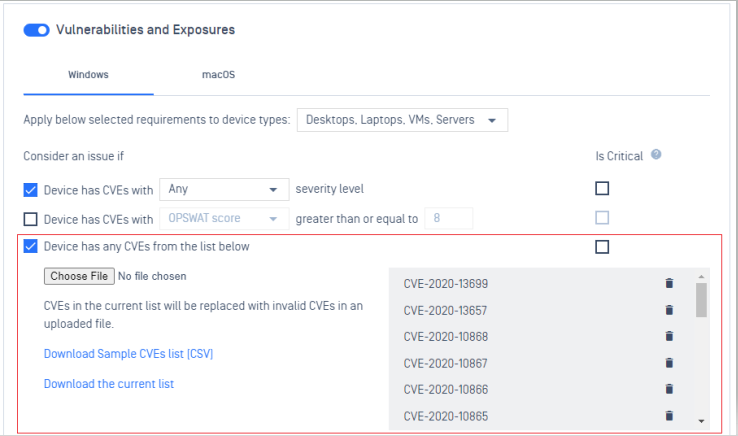Mark severity level rule as critical

(x=602, y=188)
